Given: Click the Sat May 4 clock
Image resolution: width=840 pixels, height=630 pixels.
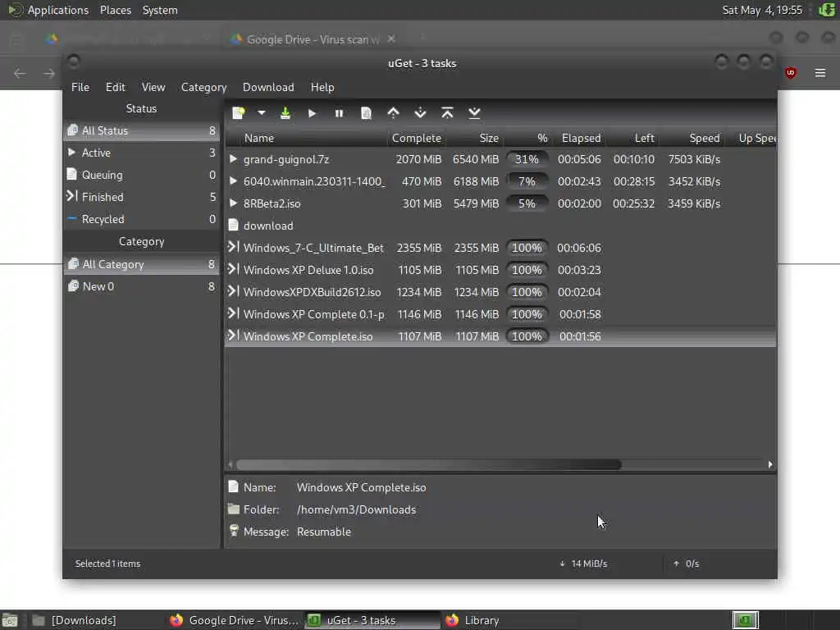Looking at the screenshot, I should pyautogui.click(x=762, y=10).
